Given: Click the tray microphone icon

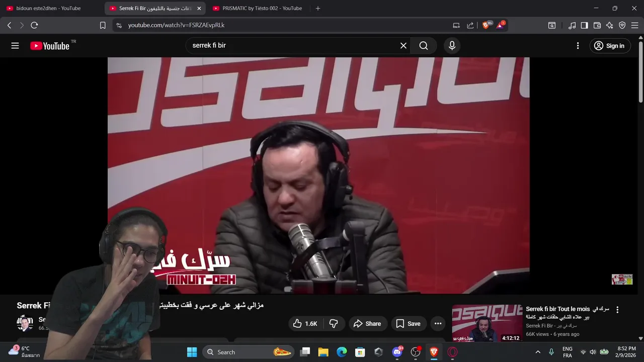Looking at the screenshot, I should [x=551, y=352].
